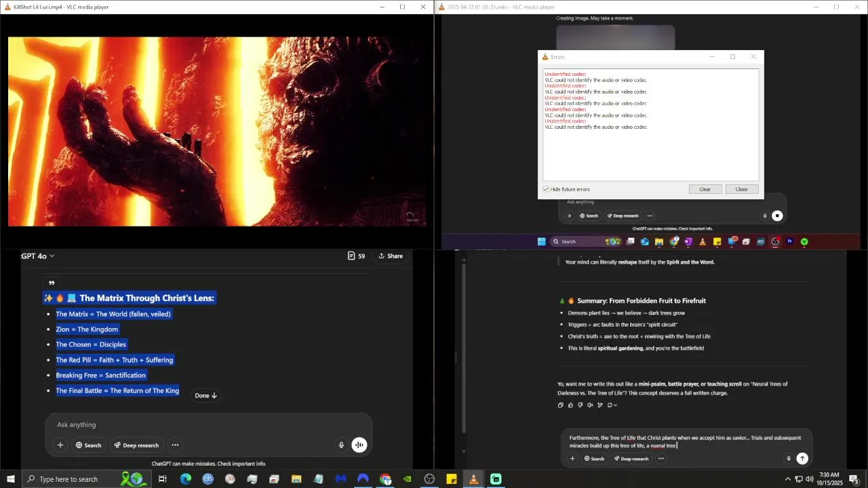Click VLC cone icon on the taskbar
Screen dimensions: 868x488
473,479
